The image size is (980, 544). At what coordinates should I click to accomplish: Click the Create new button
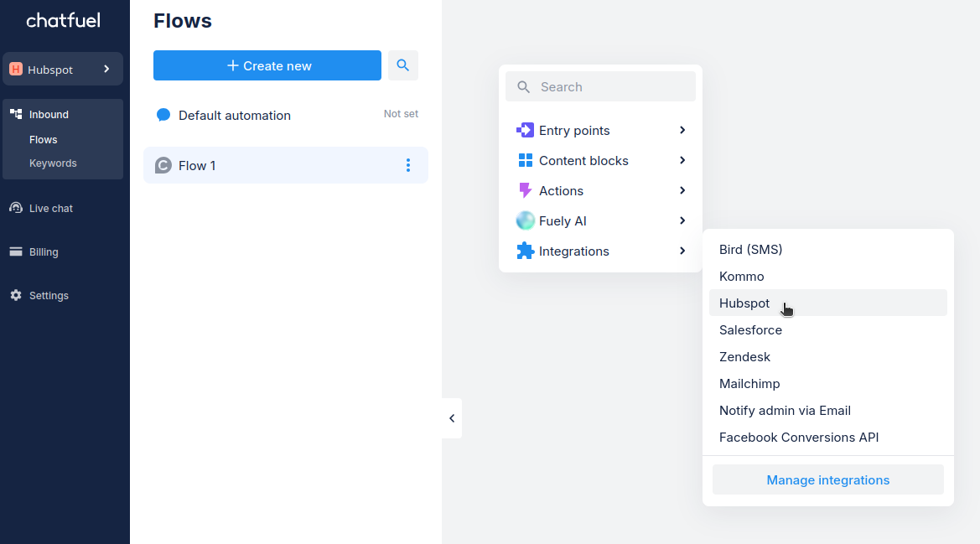click(267, 65)
